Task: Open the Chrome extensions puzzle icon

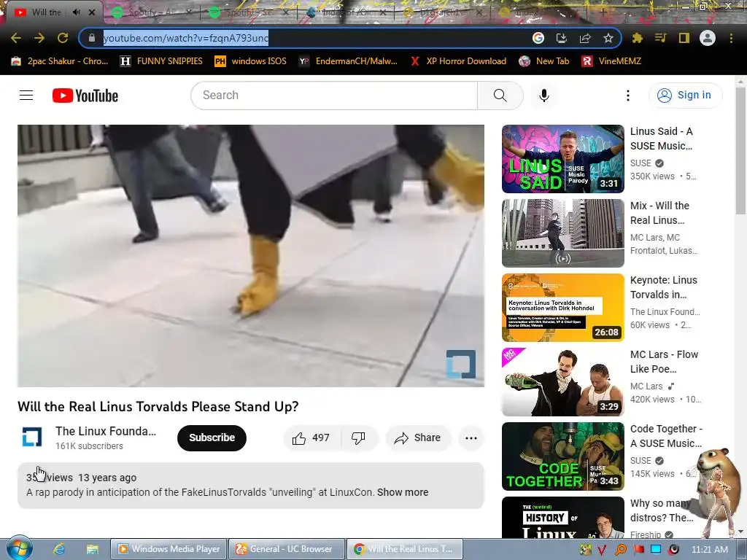Action: pos(638,38)
